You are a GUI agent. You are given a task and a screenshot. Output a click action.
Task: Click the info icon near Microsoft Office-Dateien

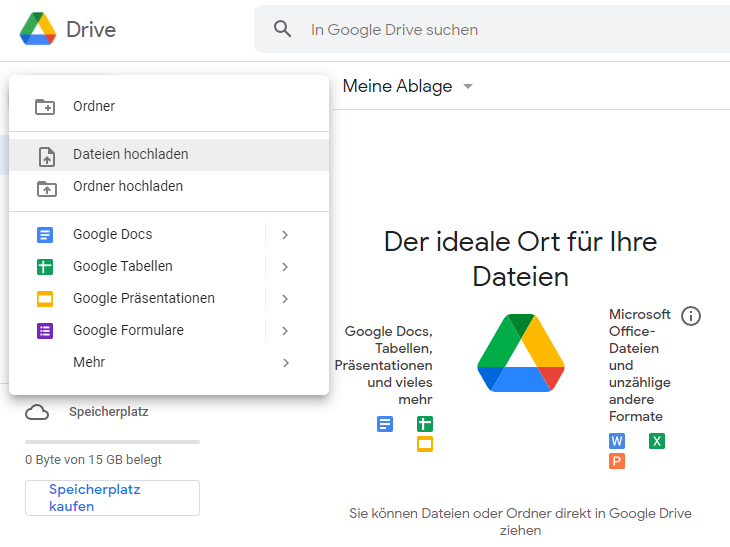pyautogui.click(x=691, y=316)
